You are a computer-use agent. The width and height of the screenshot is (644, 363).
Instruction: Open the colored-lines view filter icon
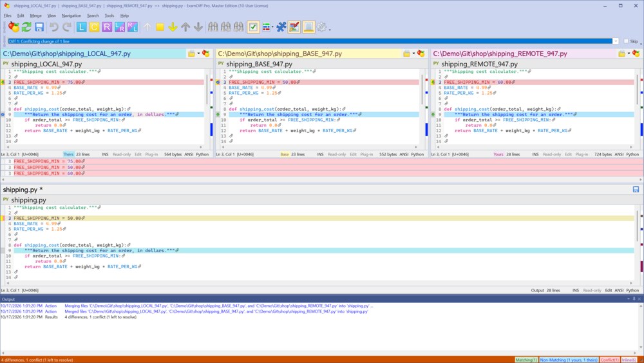[x=266, y=27]
